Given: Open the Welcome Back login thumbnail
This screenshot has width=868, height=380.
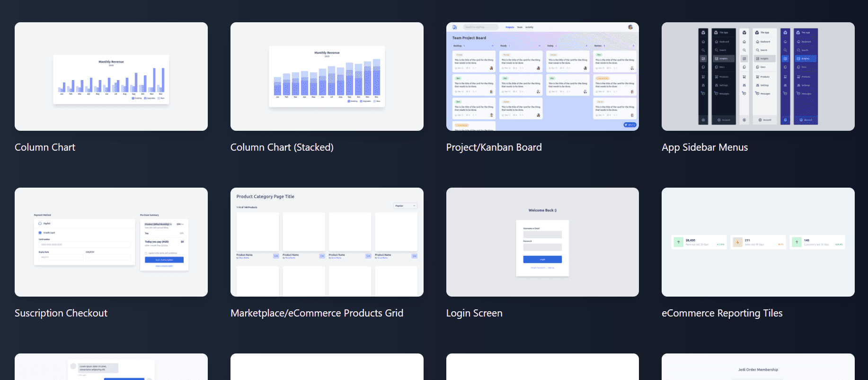Looking at the screenshot, I should point(542,242).
